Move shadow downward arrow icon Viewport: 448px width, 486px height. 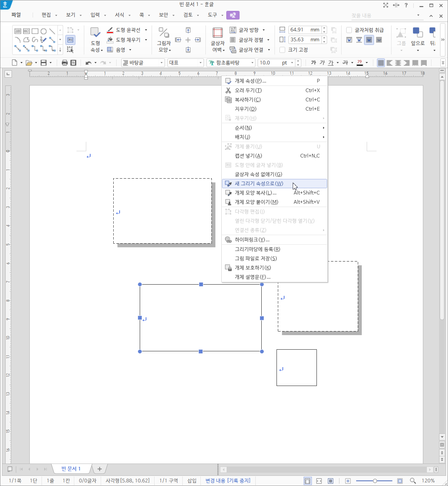click(x=188, y=50)
